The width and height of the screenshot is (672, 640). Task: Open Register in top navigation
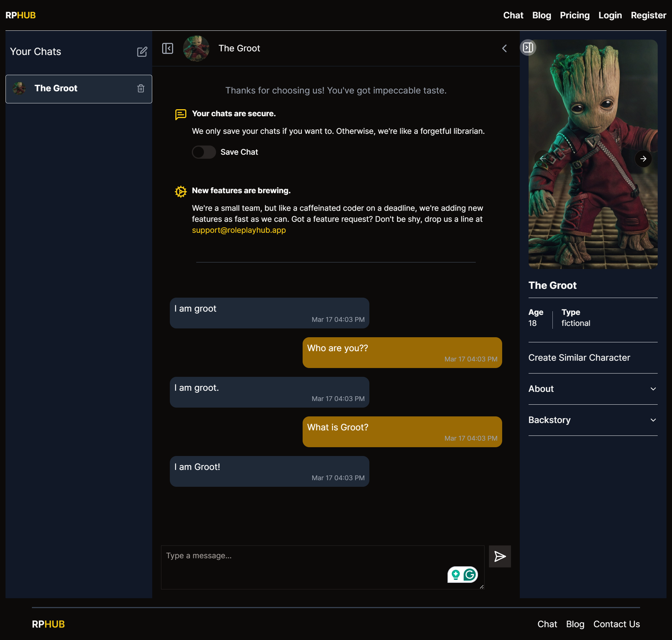coord(648,15)
